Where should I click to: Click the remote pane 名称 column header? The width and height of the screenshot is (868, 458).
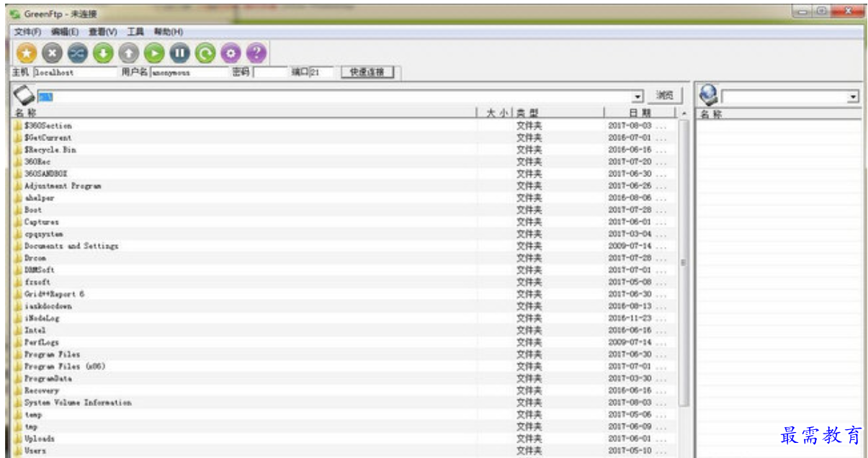tap(779, 114)
